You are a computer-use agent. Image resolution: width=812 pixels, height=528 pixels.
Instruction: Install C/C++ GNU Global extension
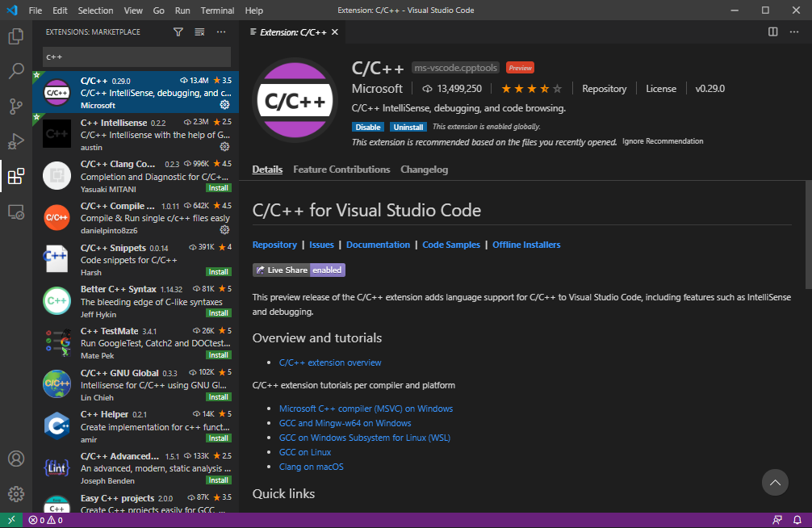(219, 397)
